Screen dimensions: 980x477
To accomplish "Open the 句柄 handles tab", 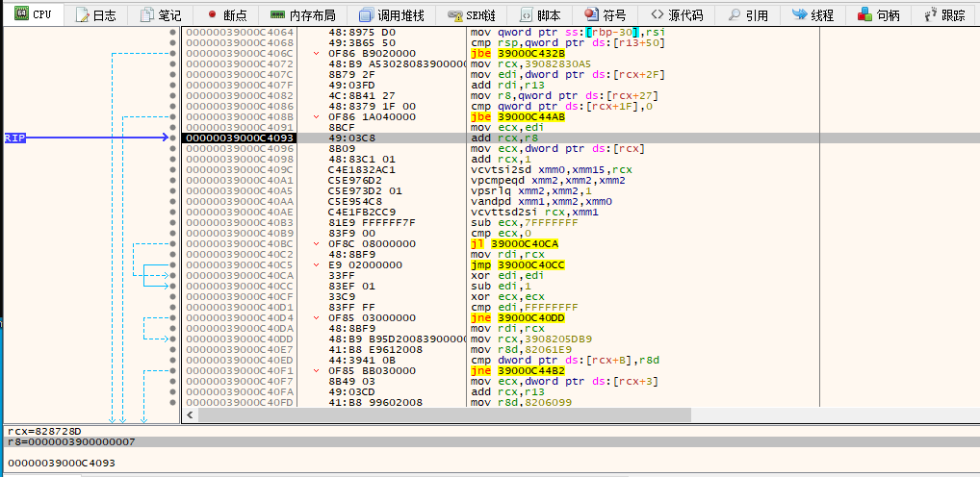I will click(878, 15).
